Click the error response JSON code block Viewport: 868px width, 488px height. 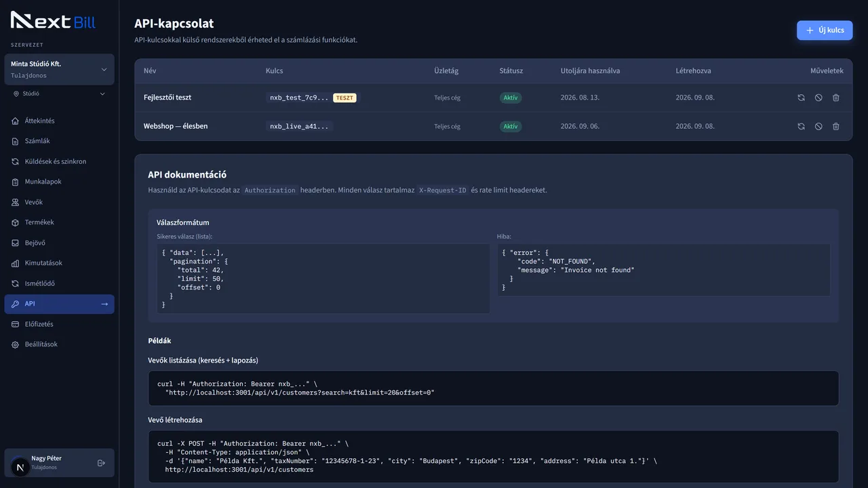click(664, 270)
